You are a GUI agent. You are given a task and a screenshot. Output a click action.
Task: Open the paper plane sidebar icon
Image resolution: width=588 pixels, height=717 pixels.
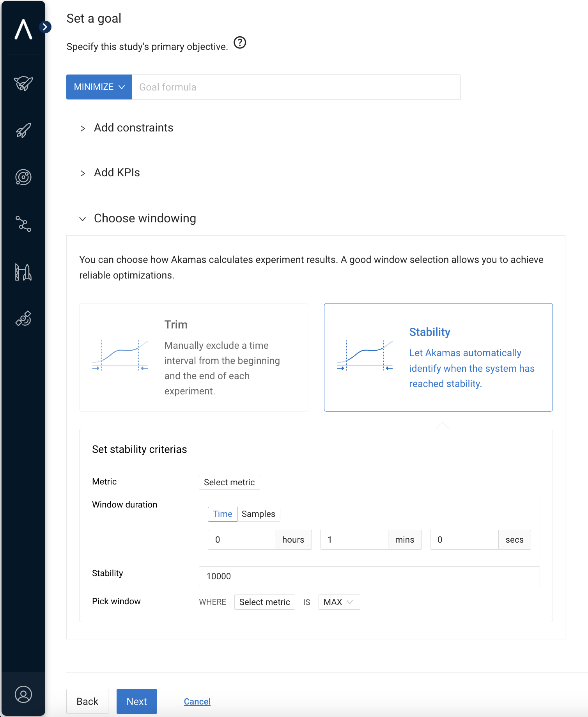coord(23,83)
